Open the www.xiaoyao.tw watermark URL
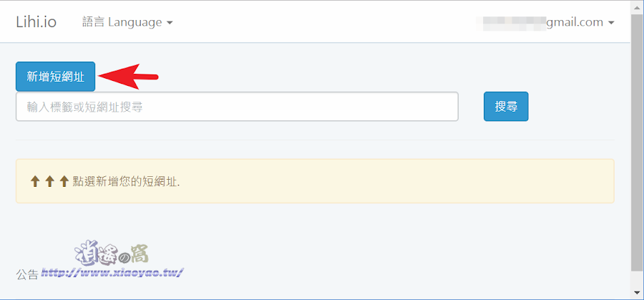Screen dimensions: 644x300 (x=112, y=272)
